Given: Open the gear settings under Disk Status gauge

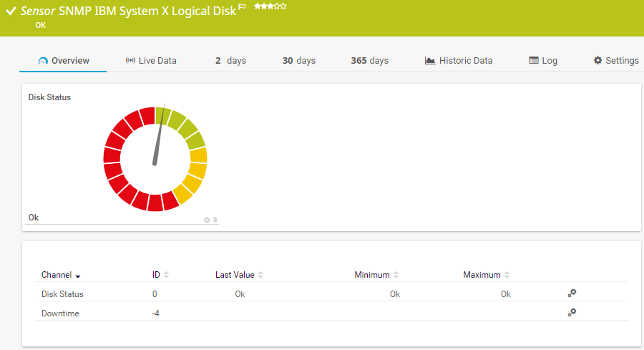Looking at the screenshot, I should pyautogui.click(x=207, y=220).
